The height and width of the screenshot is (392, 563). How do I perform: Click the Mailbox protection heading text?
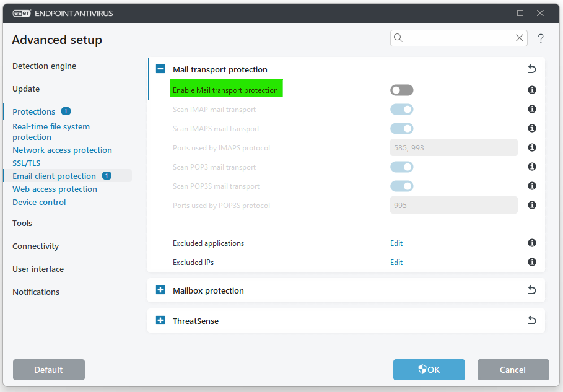coord(208,291)
